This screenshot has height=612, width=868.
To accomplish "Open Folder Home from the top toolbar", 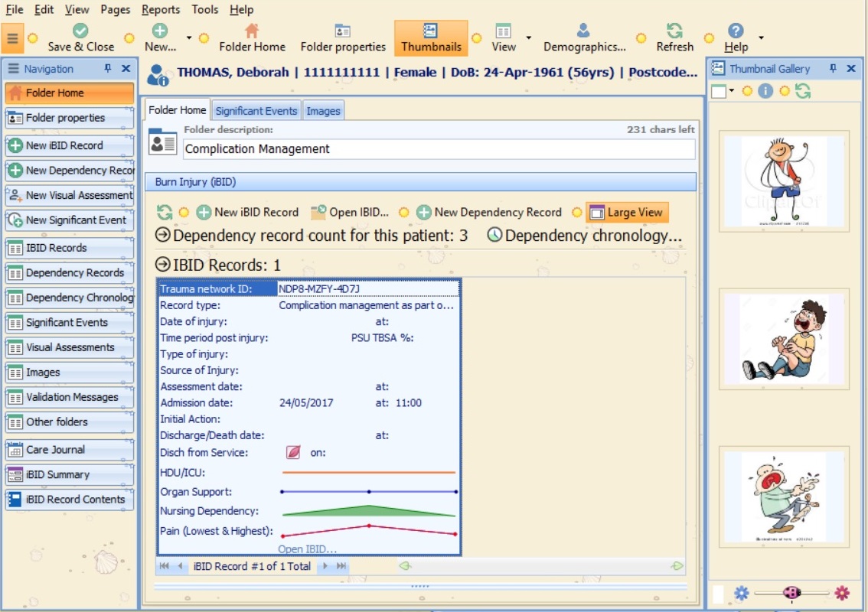I will point(252,31).
